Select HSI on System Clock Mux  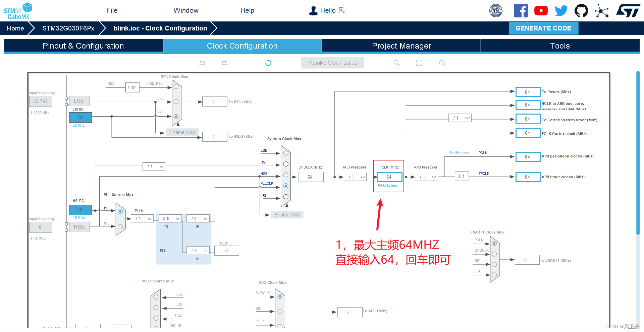[x=286, y=164]
